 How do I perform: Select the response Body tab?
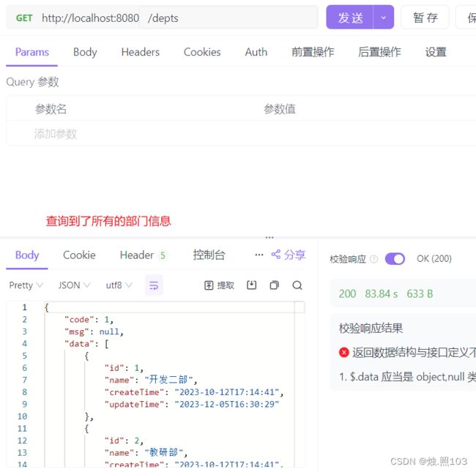click(x=27, y=255)
